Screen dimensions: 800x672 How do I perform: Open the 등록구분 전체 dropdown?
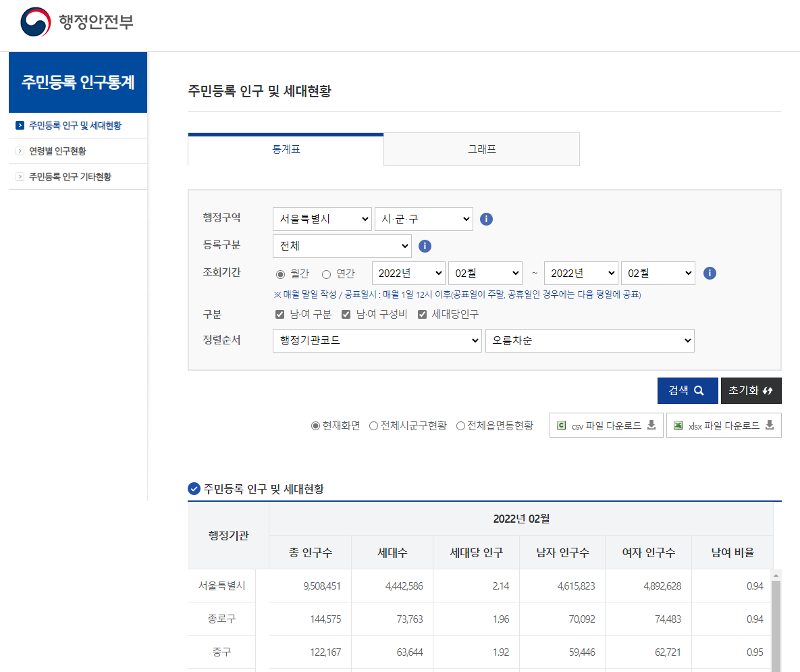click(342, 246)
